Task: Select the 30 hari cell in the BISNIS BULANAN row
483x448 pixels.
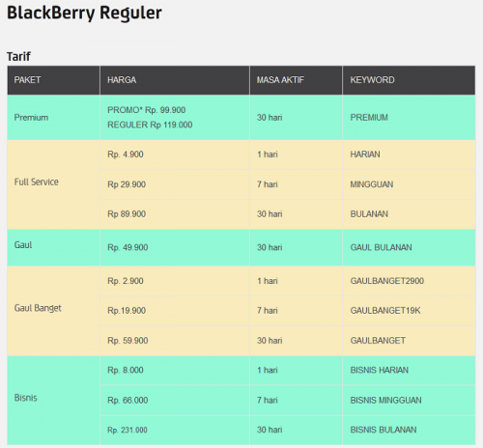Action: [296, 431]
